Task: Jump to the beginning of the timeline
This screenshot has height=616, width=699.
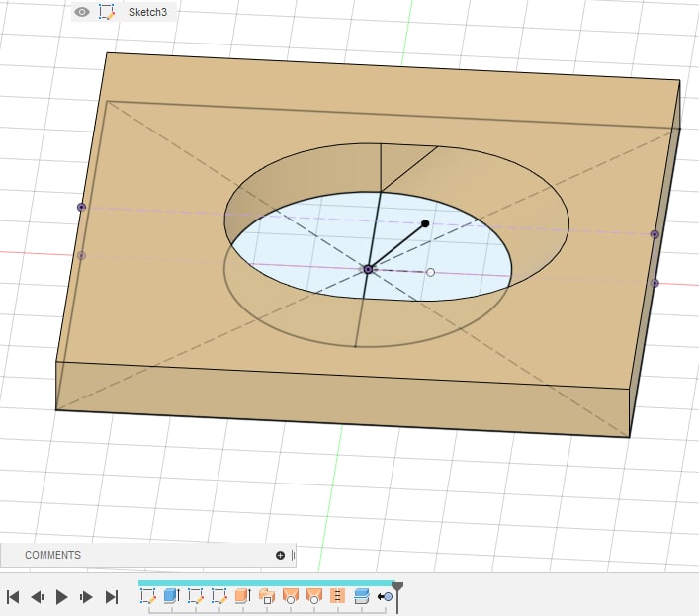Action: pos(13,597)
